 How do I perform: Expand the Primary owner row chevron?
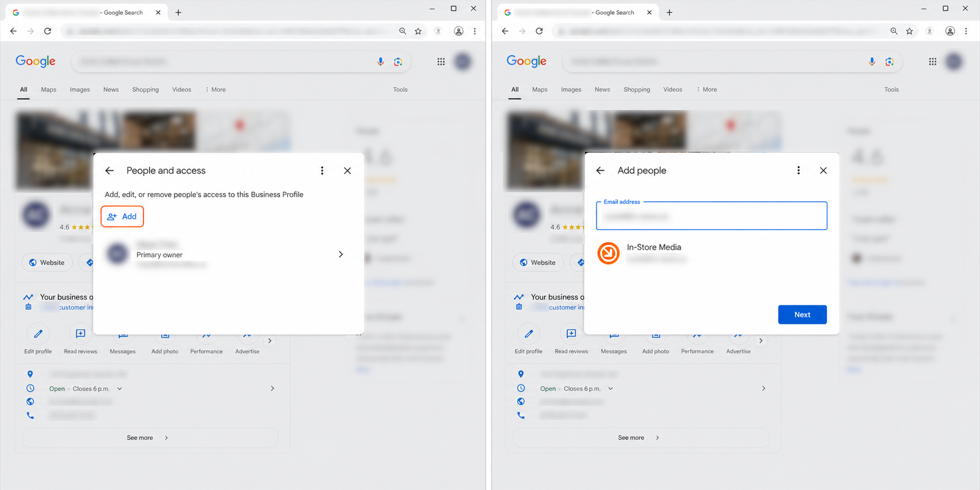(341, 254)
